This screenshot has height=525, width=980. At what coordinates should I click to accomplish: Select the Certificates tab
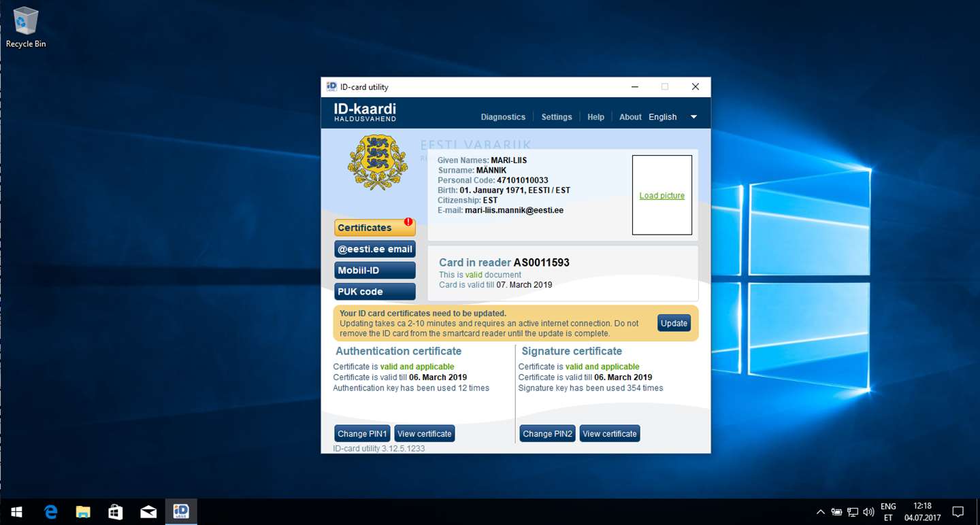tap(375, 228)
